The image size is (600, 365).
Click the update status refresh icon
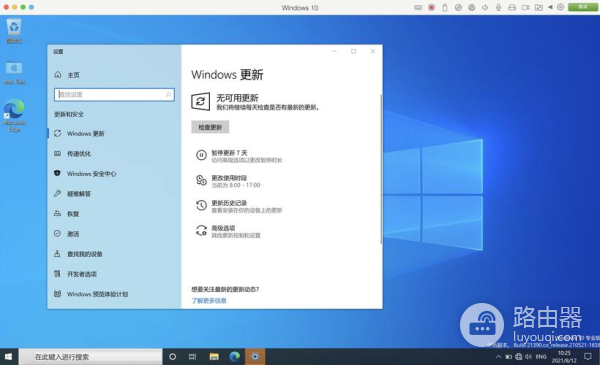[x=201, y=102]
